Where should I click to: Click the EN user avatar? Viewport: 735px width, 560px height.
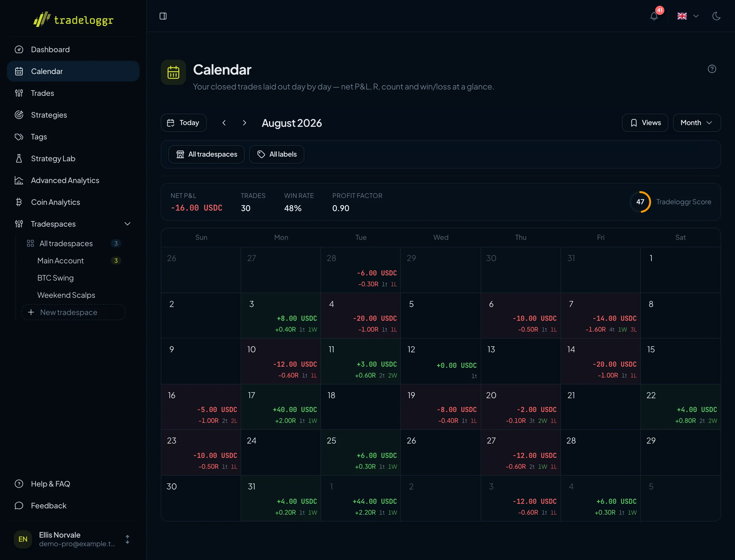23,539
